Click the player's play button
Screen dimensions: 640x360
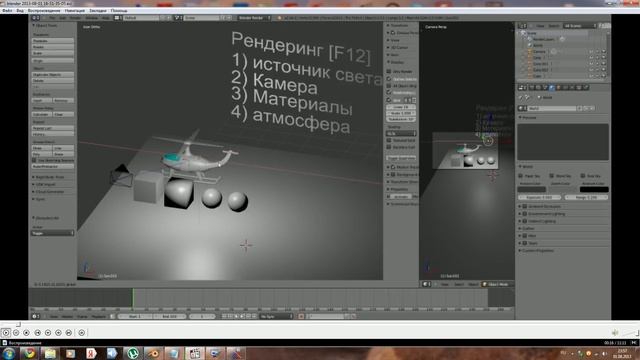coord(6,333)
